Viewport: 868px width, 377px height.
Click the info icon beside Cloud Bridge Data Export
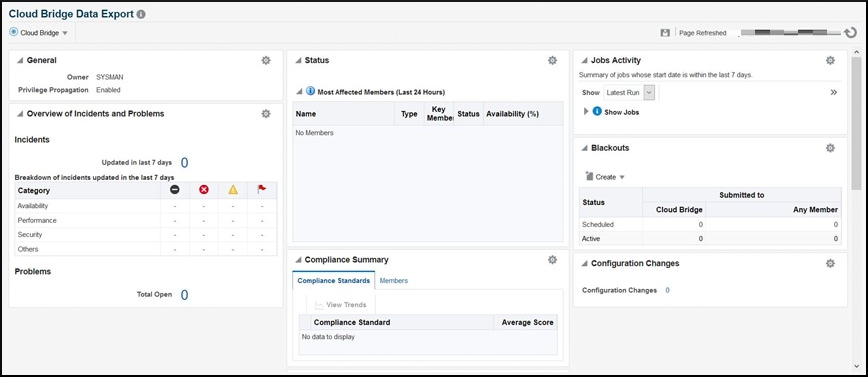pyautogui.click(x=141, y=14)
